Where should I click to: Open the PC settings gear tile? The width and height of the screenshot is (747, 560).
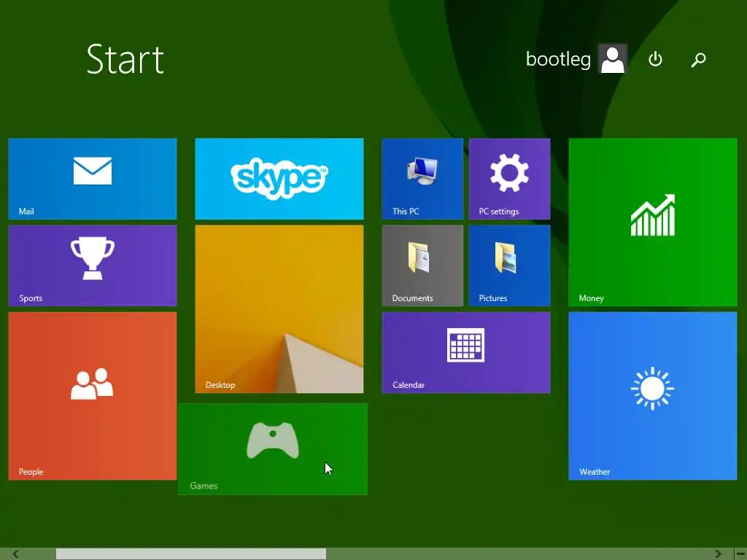click(509, 179)
